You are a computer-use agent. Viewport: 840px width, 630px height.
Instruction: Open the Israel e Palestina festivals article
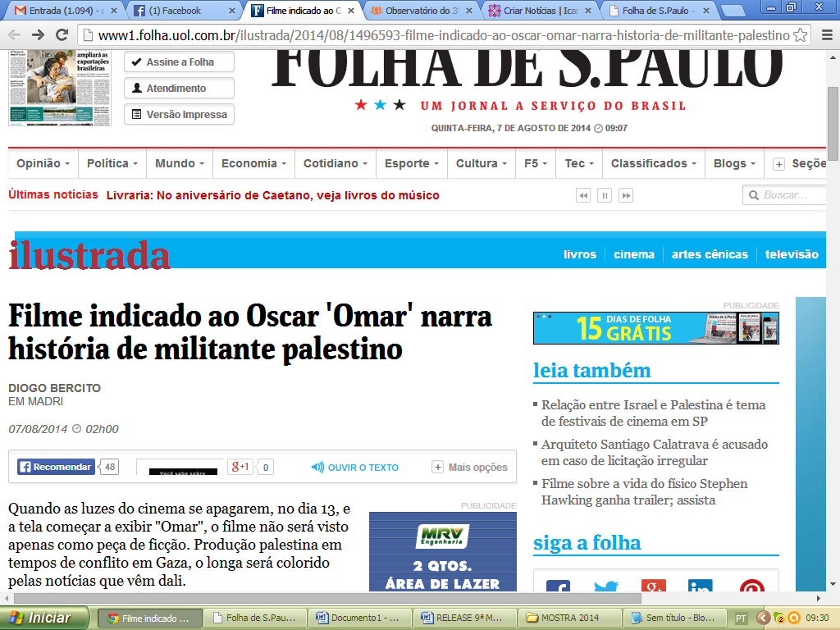(653, 413)
